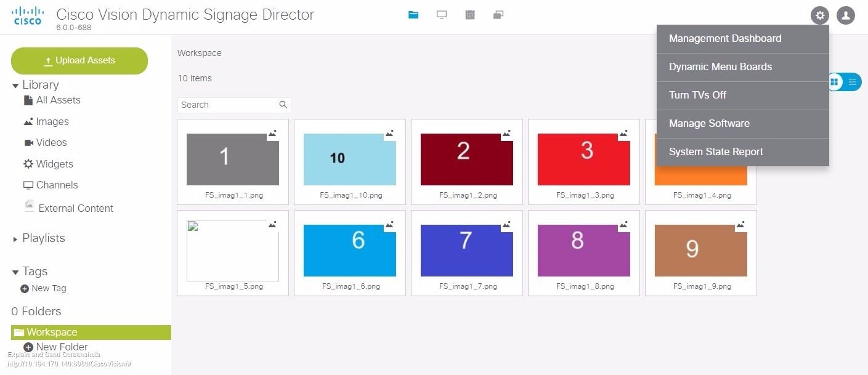Click image-type badge on FS_imag1_9.png card
Screen dimensions: 868x375
pyautogui.click(x=740, y=225)
